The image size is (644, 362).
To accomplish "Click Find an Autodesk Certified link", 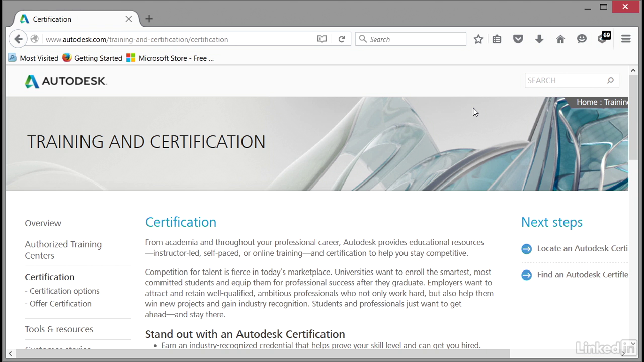I will click(x=583, y=275).
